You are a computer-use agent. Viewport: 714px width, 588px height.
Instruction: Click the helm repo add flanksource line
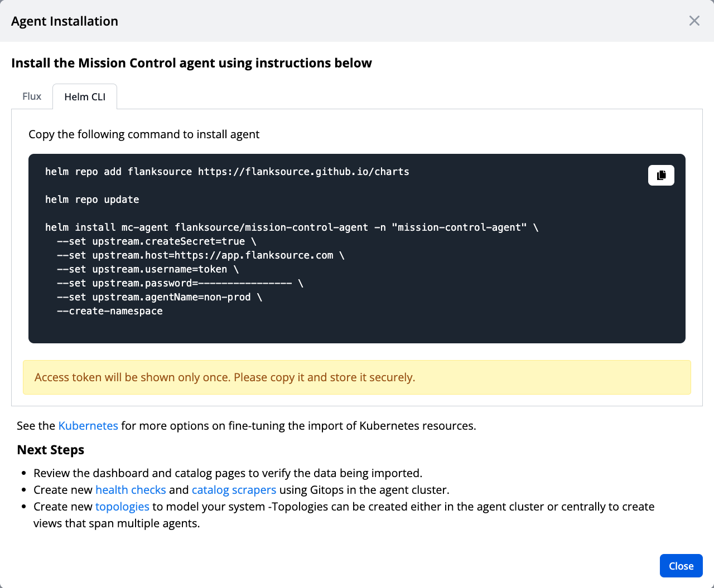coord(227,172)
